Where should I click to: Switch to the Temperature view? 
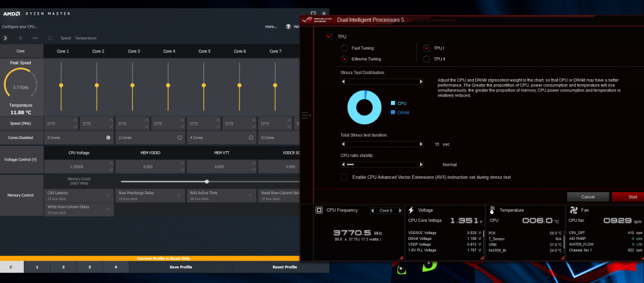click(x=86, y=38)
